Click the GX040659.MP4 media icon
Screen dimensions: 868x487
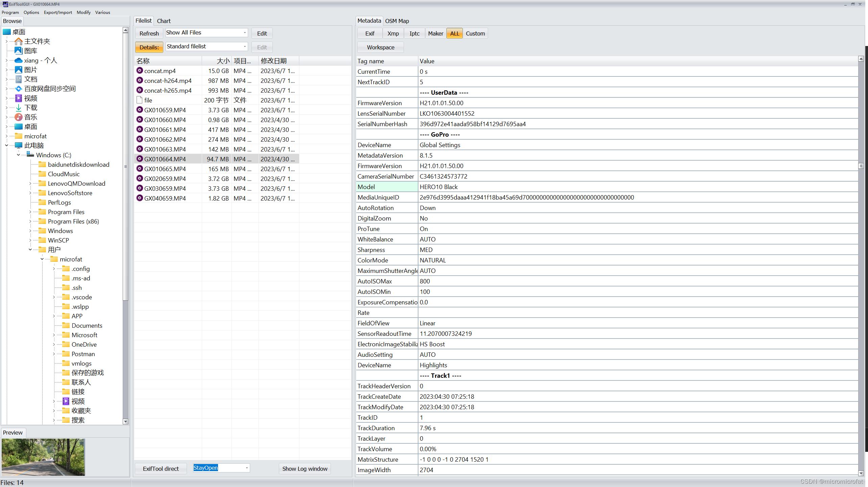pyautogui.click(x=140, y=198)
